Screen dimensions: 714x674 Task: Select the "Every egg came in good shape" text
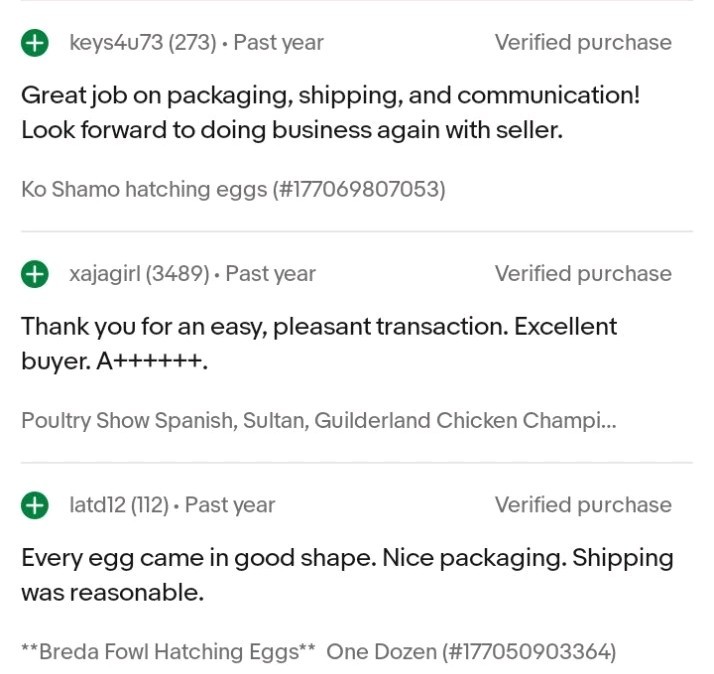[x=347, y=575]
